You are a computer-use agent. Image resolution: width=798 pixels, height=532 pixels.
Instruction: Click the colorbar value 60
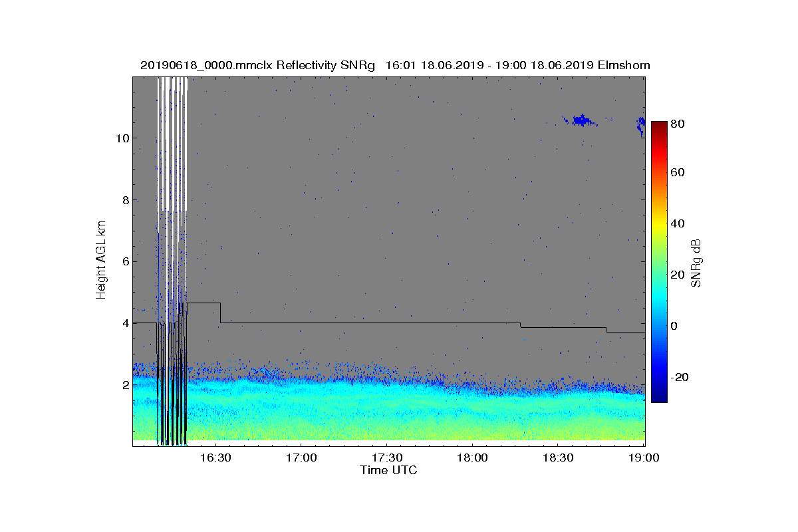678,173
